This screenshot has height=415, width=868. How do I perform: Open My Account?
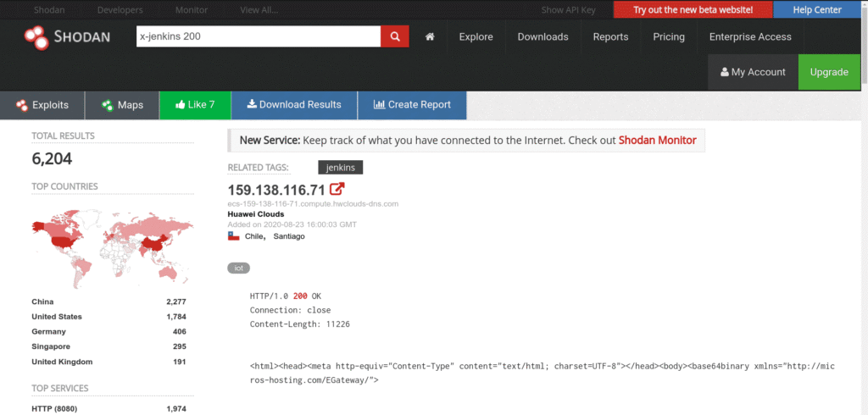tap(753, 72)
